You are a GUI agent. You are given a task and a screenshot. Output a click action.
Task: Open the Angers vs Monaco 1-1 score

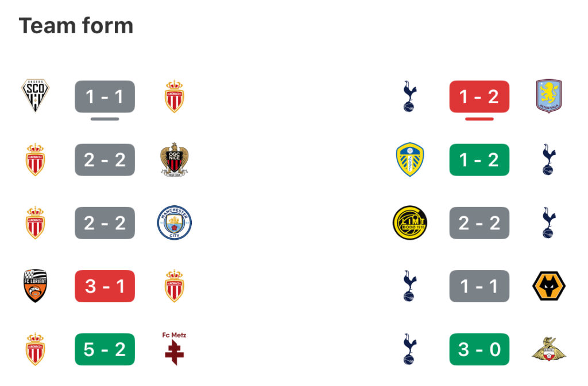coord(105,96)
